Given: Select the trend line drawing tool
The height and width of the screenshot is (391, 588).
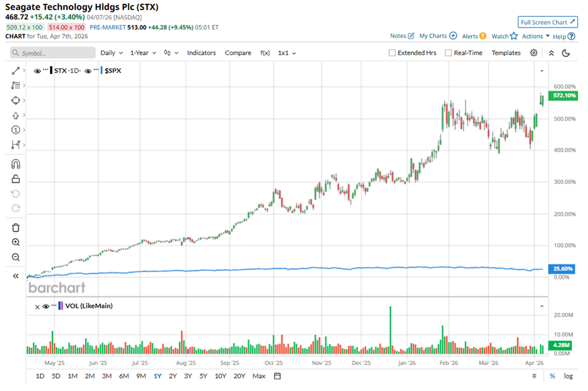Looking at the screenshot, I should coord(16,71).
